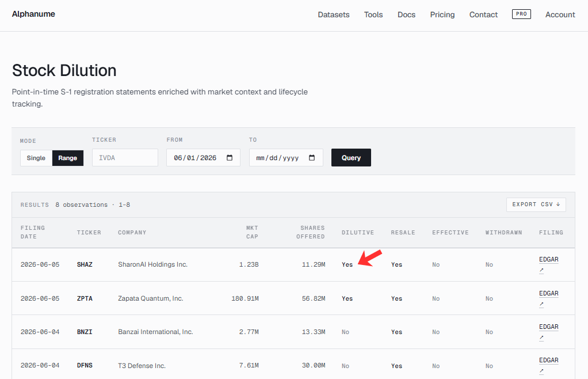Image resolution: width=588 pixels, height=379 pixels.
Task: Click Resale Yes in ZPTA row
Action: (x=396, y=299)
